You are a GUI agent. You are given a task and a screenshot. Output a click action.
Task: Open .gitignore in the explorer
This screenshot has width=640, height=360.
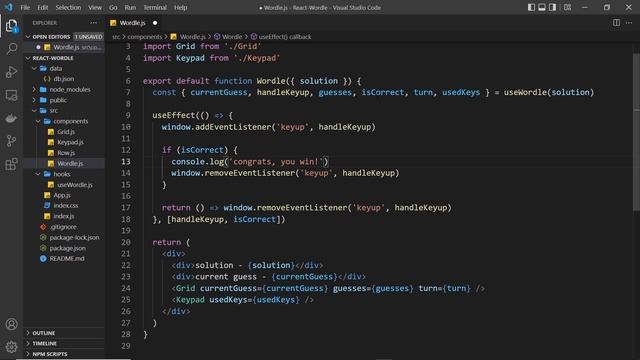[64, 227]
